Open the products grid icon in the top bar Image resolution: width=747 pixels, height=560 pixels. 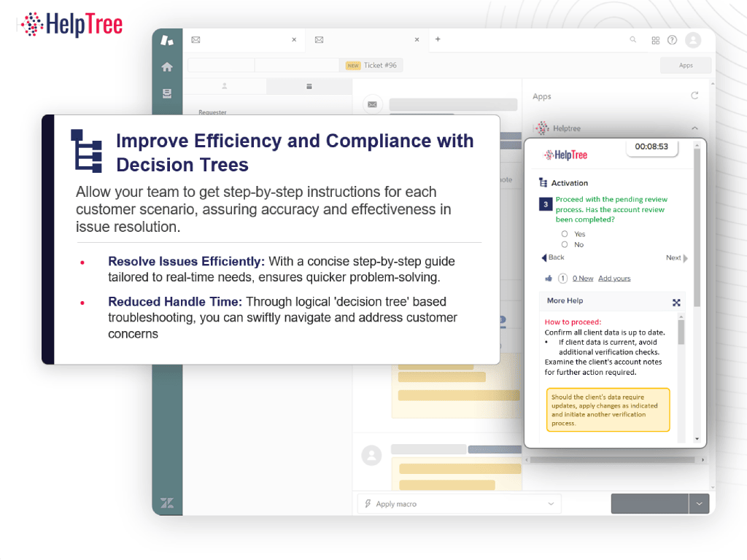[x=655, y=40]
